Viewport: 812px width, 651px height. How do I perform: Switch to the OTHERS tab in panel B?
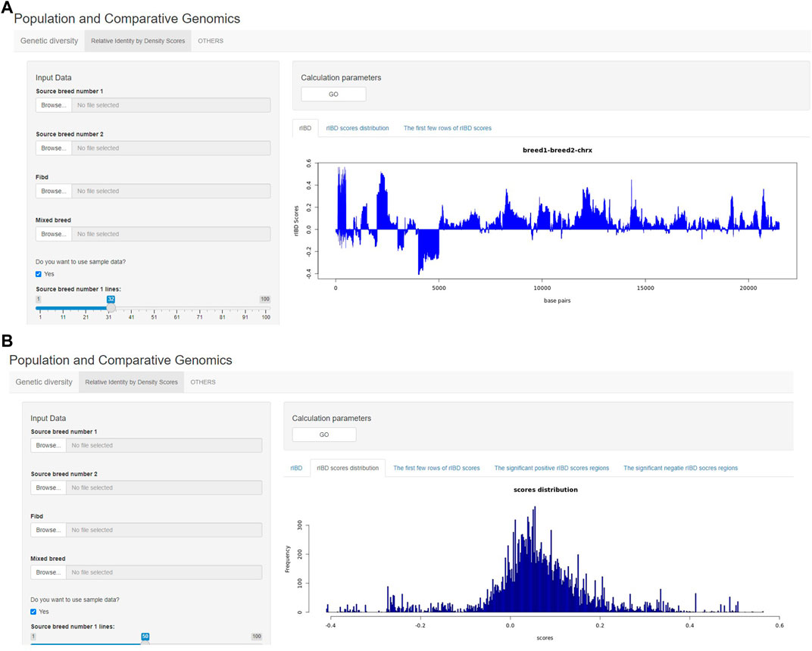203,382
